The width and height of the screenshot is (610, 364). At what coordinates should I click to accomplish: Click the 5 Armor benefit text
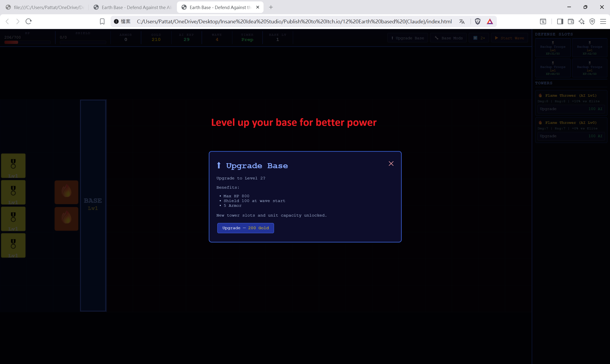233,206
